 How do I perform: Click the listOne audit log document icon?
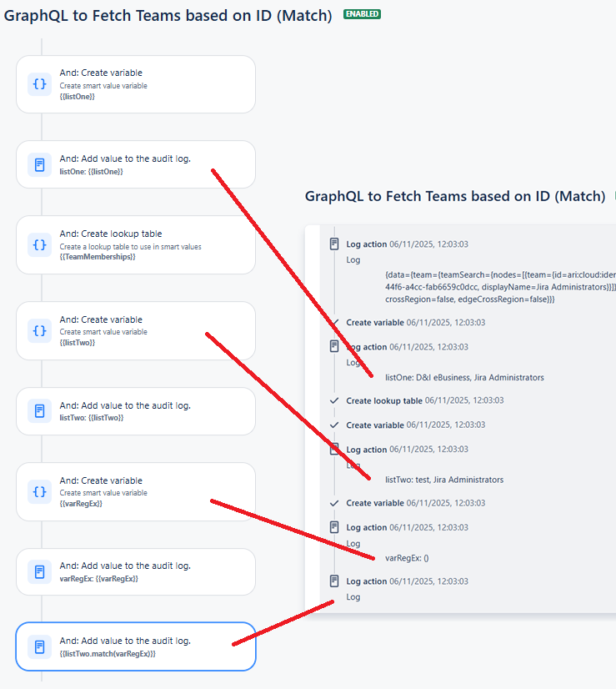39,165
